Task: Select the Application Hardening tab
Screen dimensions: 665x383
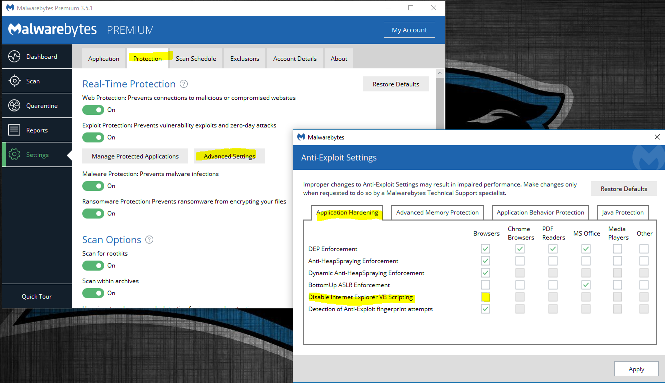Action: click(x=347, y=212)
